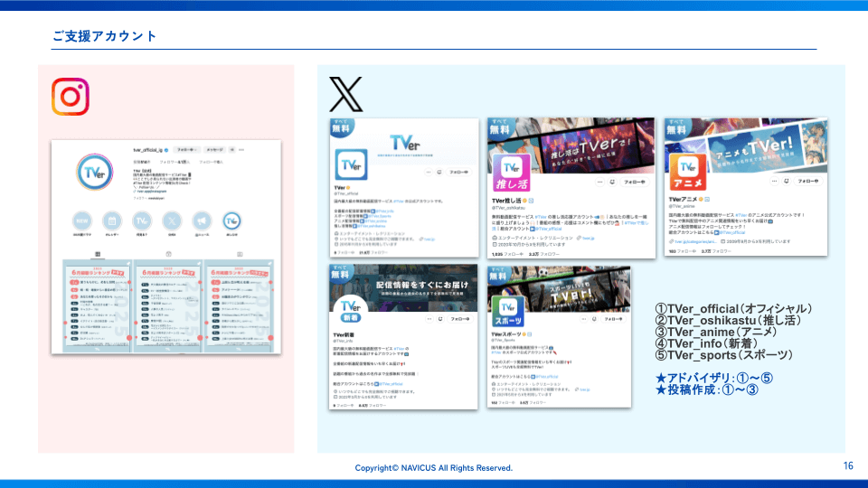
Task: Click the ③TVer_anime list line
Action: click(716, 332)
